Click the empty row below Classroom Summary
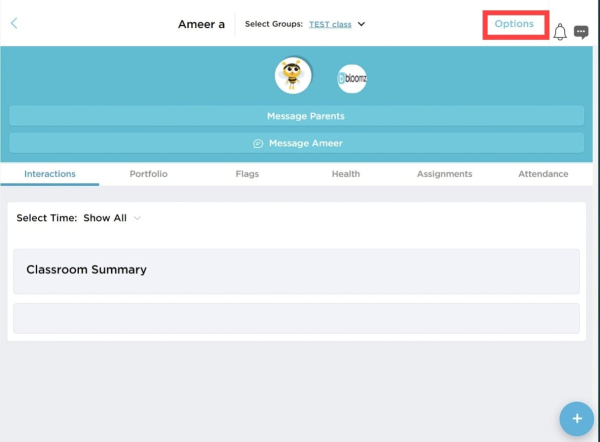The width and height of the screenshot is (600, 442). click(x=296, y=318)
